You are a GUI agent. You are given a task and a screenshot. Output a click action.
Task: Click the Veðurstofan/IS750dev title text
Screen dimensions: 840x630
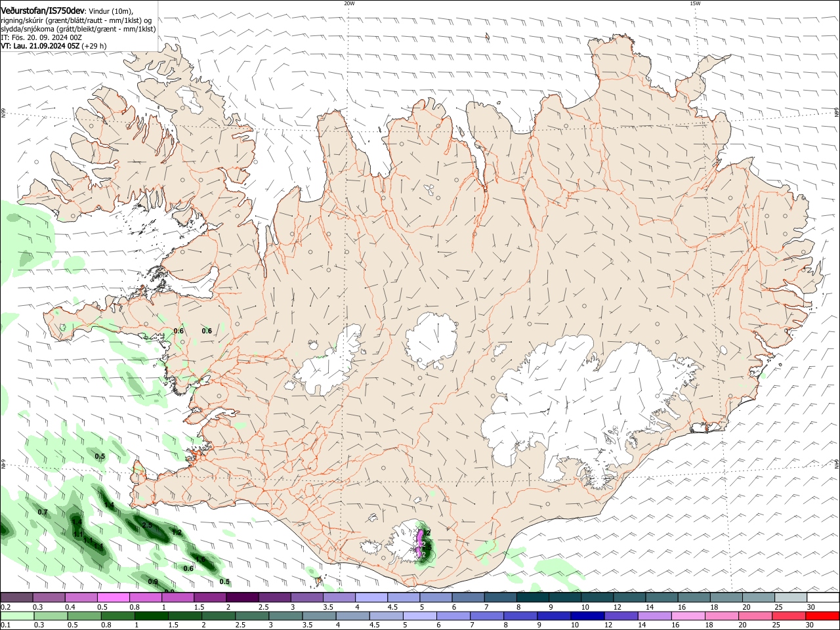pyautogui.click(x=43, y=10)
